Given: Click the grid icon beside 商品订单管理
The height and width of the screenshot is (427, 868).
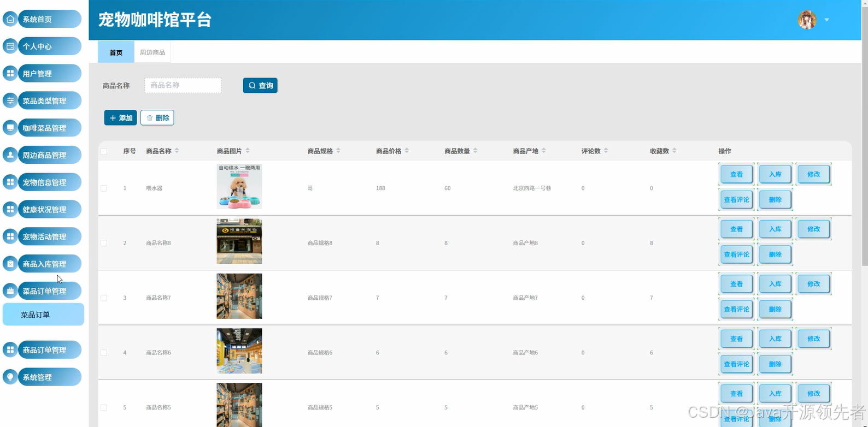Looking at the screenshot, I should (10, 349).
